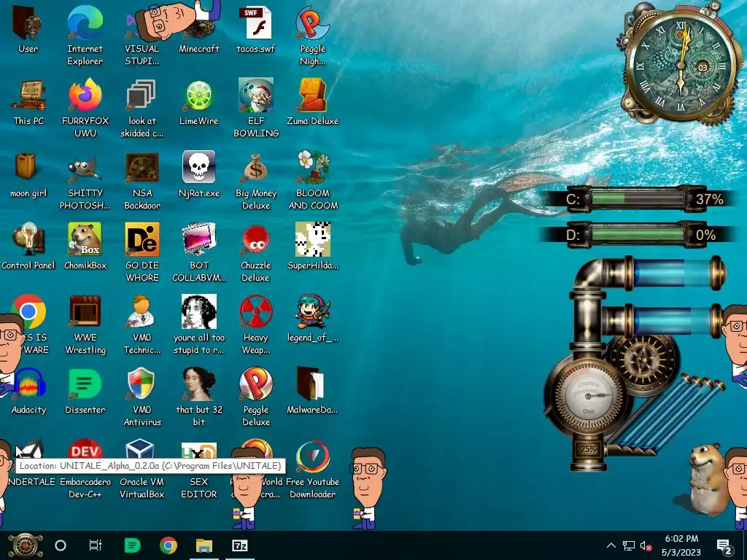Open the moon girl folder
Screen dimensions: 747x560
(x=26, y=167)
